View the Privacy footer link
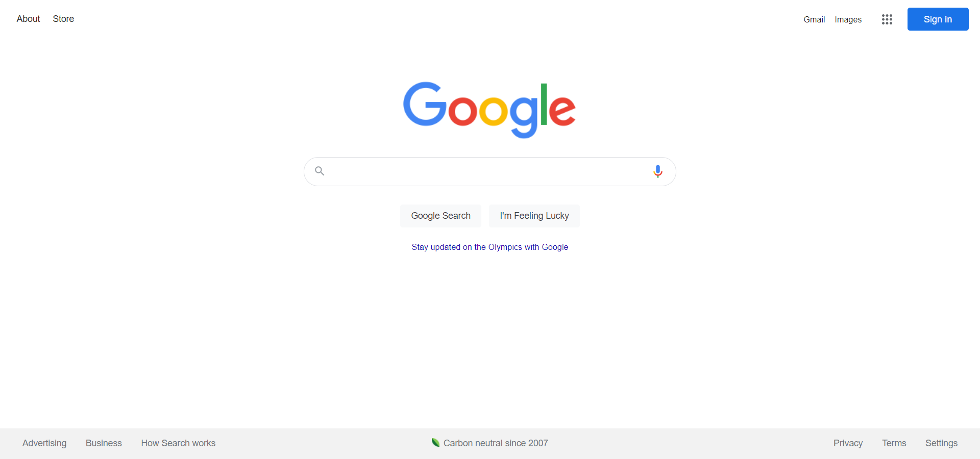 coord(848,443)
